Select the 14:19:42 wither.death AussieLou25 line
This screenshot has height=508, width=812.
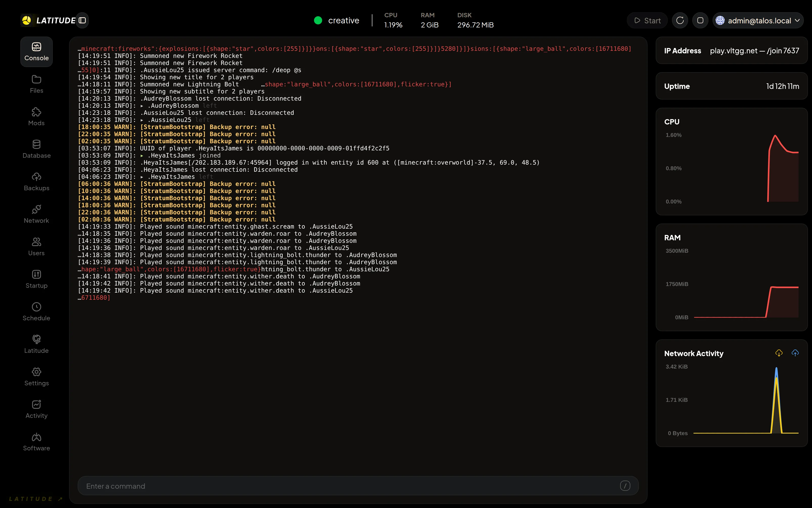(215, 291)
